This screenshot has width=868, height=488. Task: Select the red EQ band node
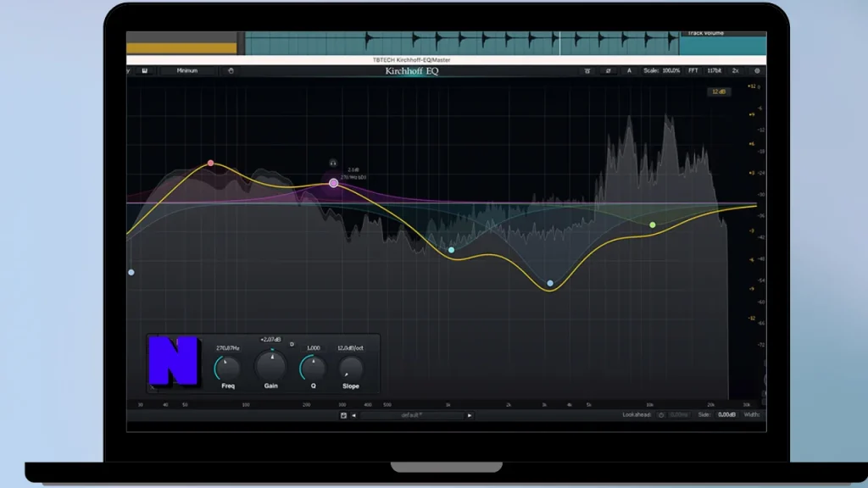[210, 164]
